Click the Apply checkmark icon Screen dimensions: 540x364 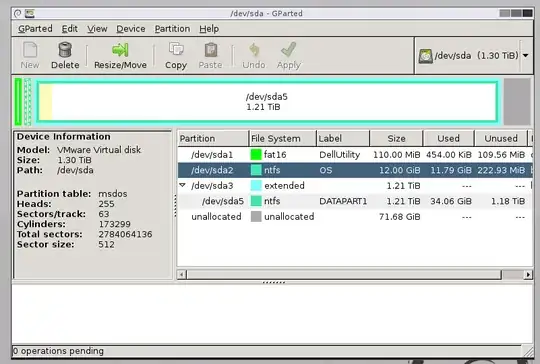tap(289, 50)
